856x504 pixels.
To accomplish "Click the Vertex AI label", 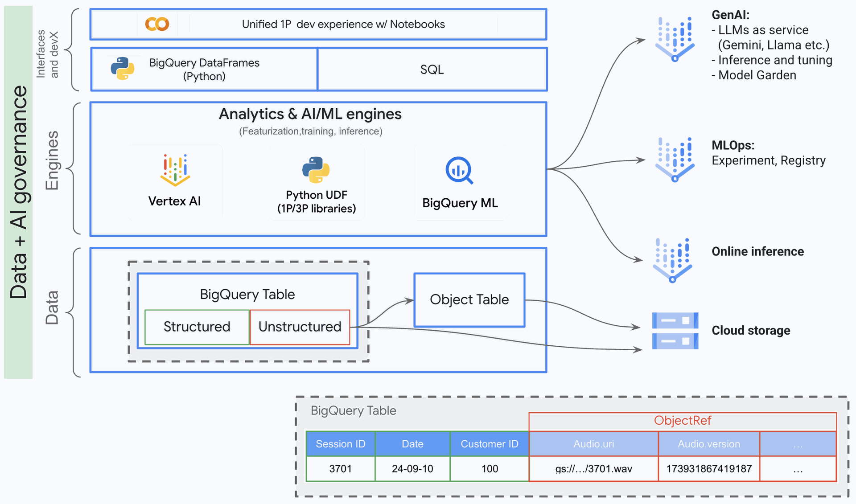I will [x=174, y=201].
